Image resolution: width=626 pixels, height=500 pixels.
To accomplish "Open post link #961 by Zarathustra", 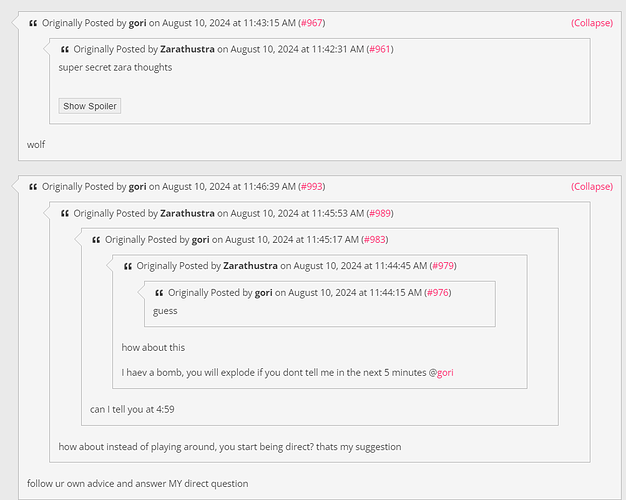I will point(380,50).
